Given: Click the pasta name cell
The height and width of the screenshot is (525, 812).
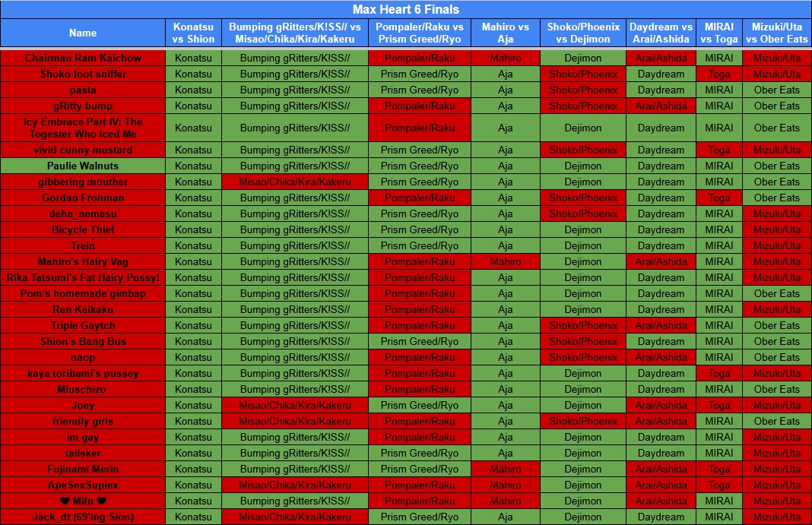Looking at the screenshot, I should pos(83,90).
